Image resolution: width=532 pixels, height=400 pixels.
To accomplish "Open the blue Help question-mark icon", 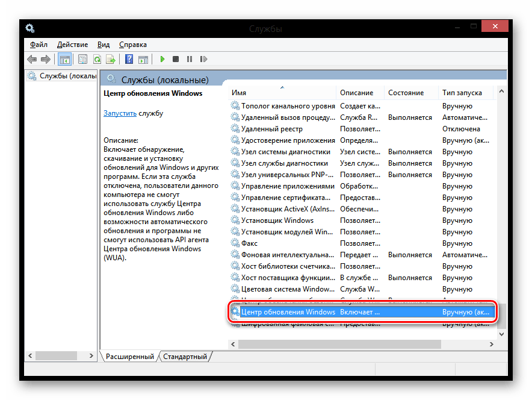I will tap(129, 59).
